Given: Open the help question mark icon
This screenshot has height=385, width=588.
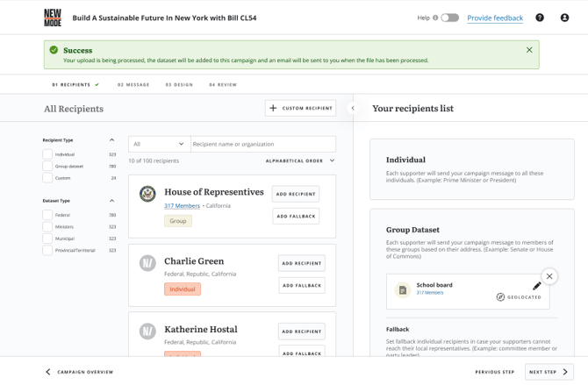Looking at the screenshot, I should coord(540,18).
